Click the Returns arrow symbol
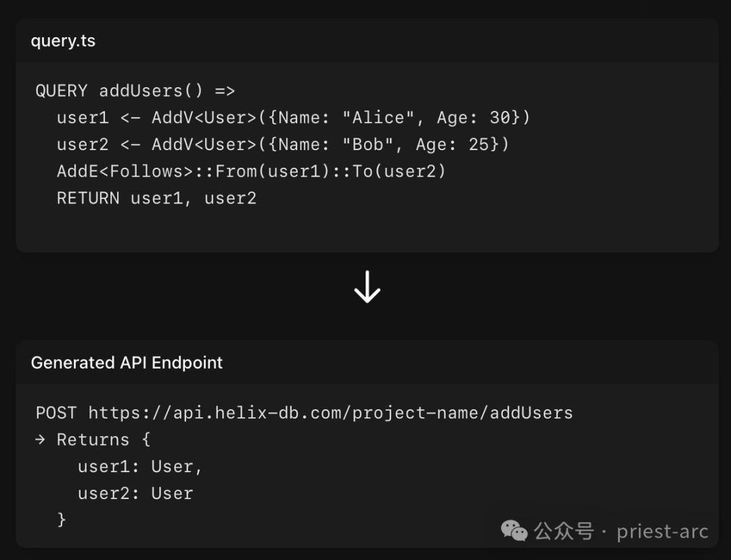731x560 pixels. tap(41, 440)
